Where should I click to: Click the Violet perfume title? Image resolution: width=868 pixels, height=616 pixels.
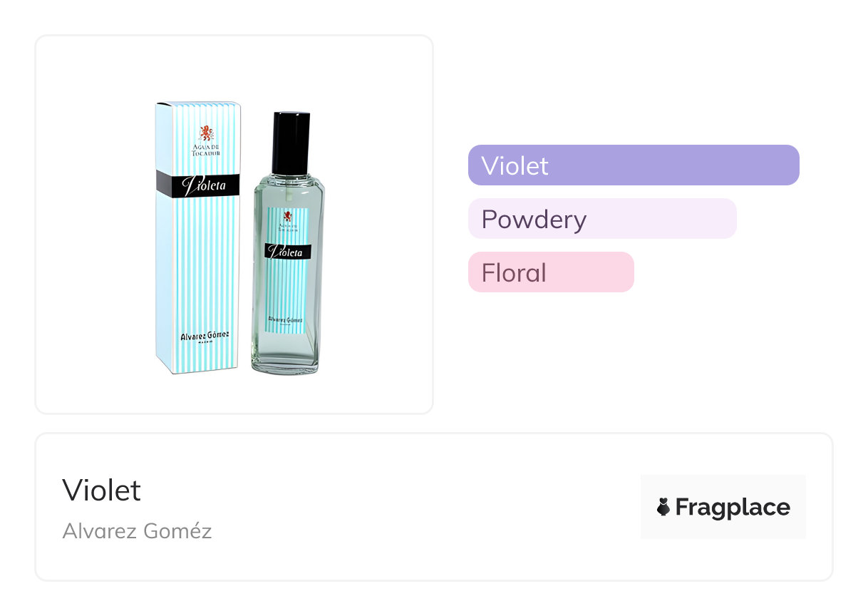click(102, 490)
